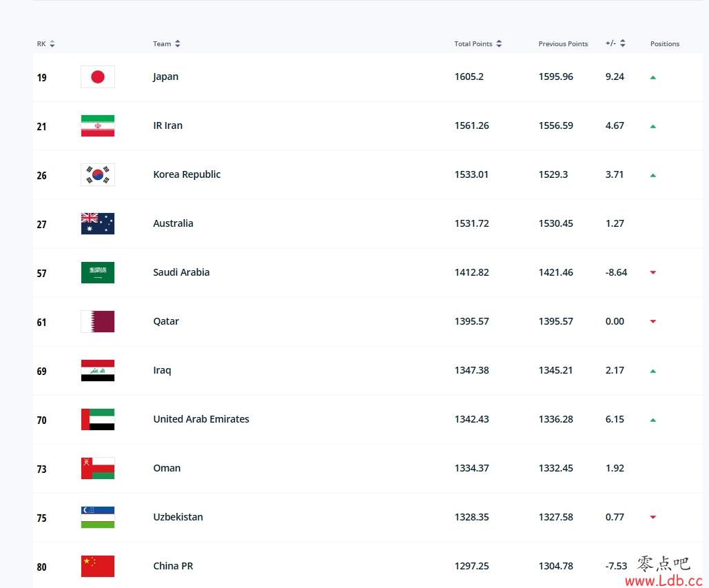The width and height of the screenshot is (709, 588).
Task: Click the Oman flag icon
Action: tap(98, 468)
